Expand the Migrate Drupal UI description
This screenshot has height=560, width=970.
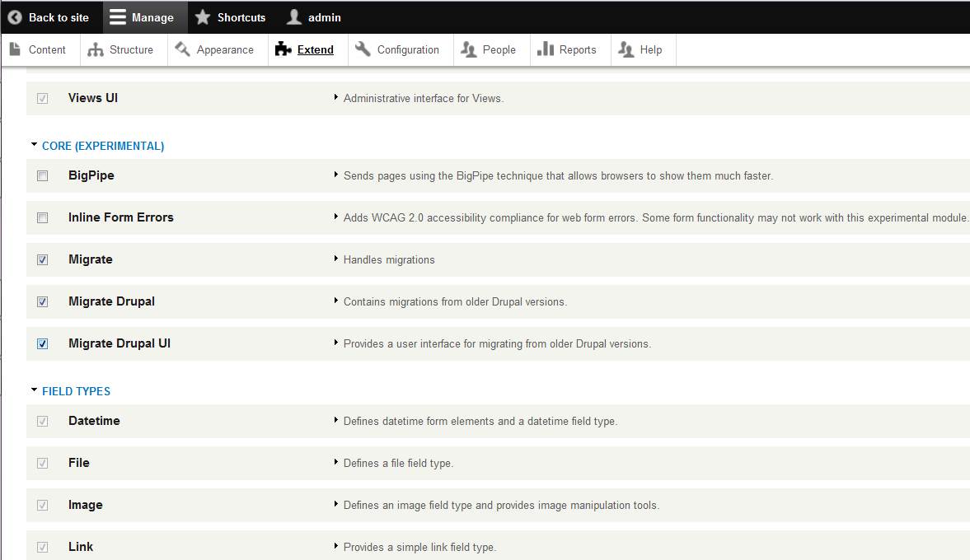(x=336, y=343)
